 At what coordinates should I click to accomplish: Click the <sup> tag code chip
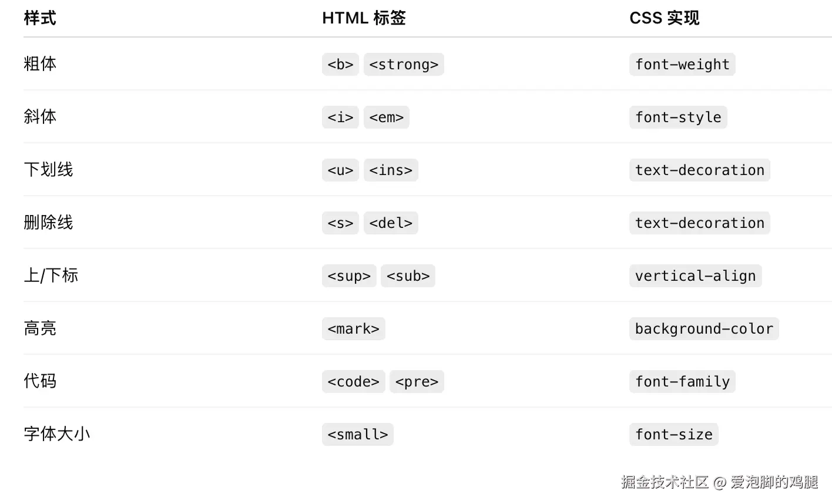349,276
